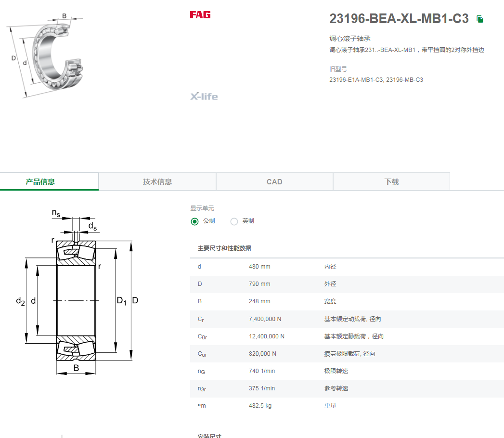This screenshot has width=504, height=438.
Task: Switch to the 下载 tab
Action: (x=391, y=181)
